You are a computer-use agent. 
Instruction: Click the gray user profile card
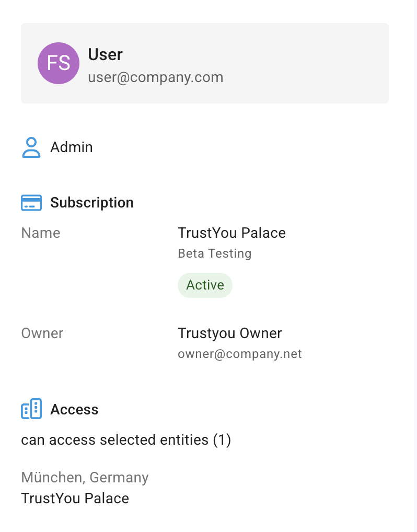(x=205, y=63)
